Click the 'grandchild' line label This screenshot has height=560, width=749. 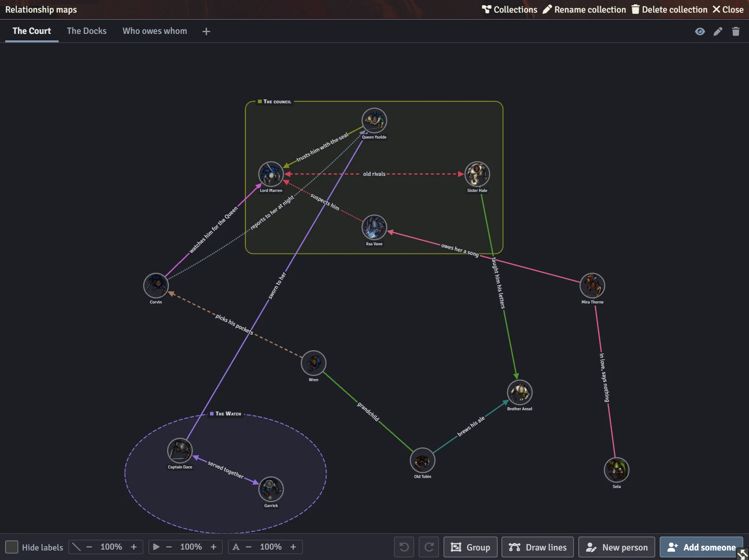368,412
